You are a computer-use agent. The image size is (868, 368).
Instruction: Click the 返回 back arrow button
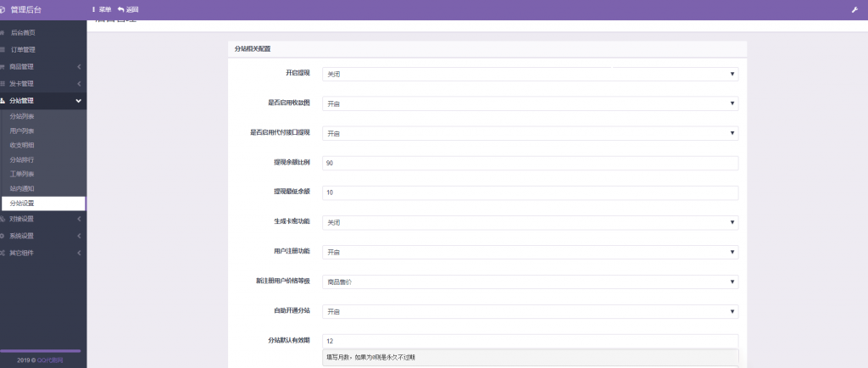pyautogui.click(x=128, y=9)
